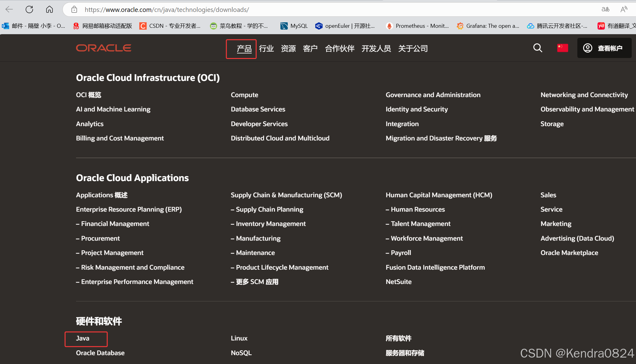636x364 pixels.
Task: Open the Prometheus bookmark
Action: 417,26
